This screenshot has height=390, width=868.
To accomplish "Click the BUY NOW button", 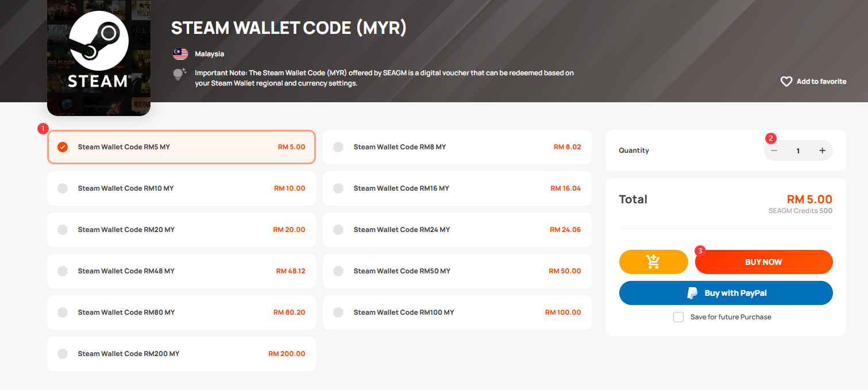I will click(764, 262).
